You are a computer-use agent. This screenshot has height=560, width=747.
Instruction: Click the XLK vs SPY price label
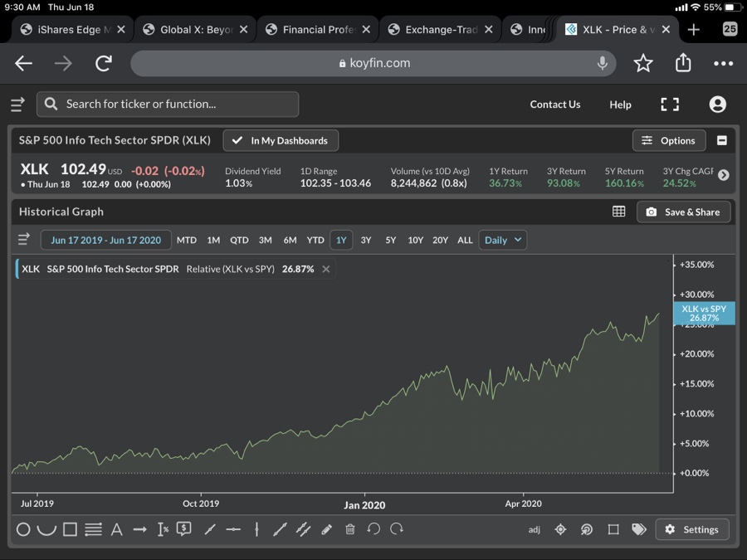(704, 314)
